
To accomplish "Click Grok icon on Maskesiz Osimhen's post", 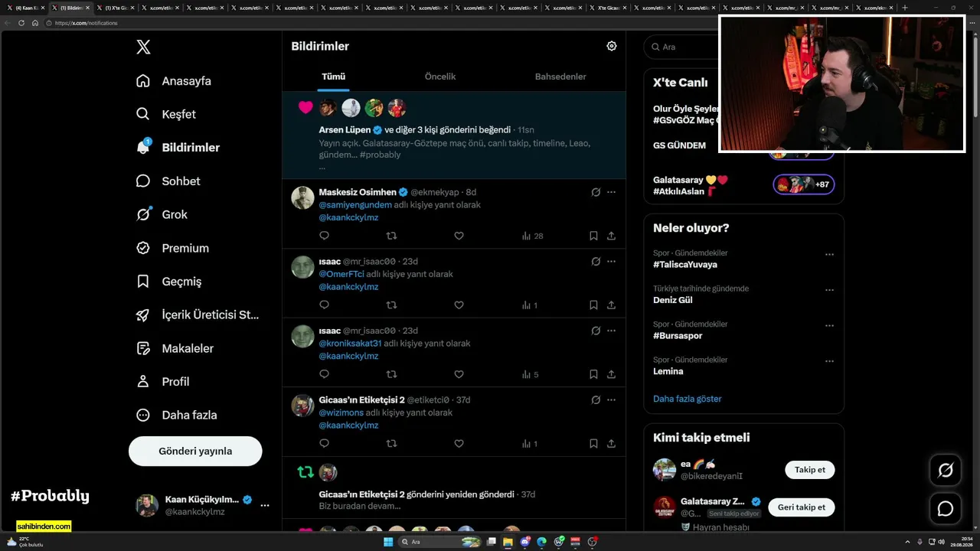I will 596,192.
